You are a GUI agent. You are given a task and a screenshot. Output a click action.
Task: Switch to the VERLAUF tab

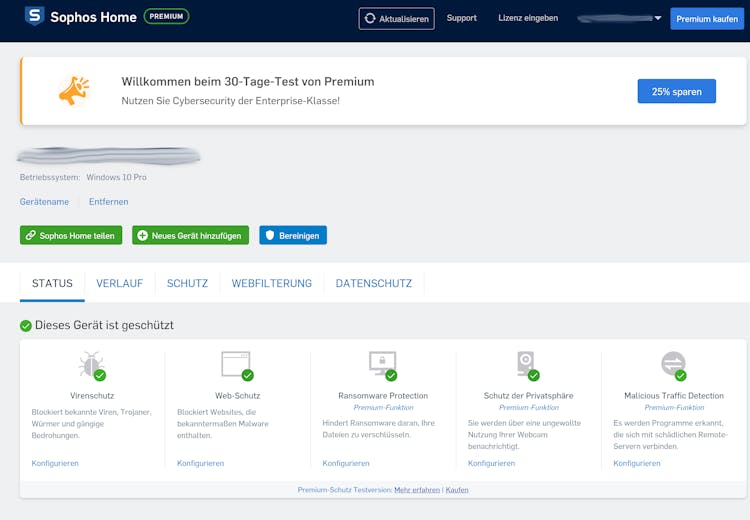(x=119, y=284)
